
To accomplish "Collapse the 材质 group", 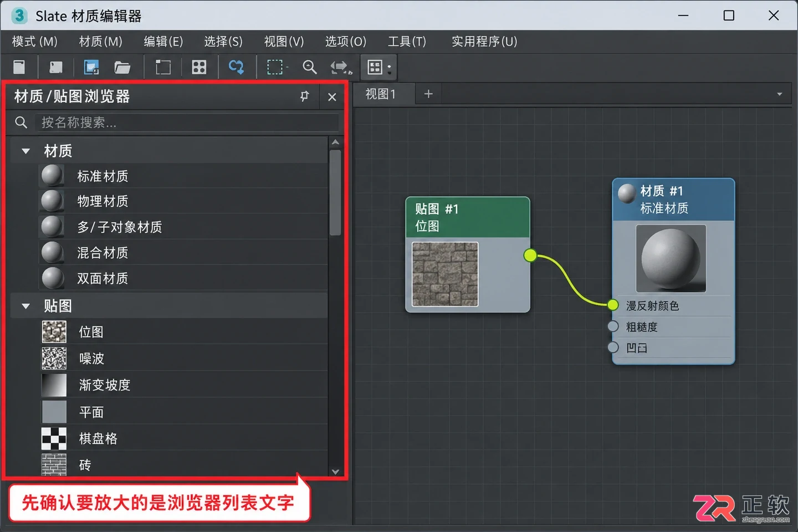I will (25, 151).
